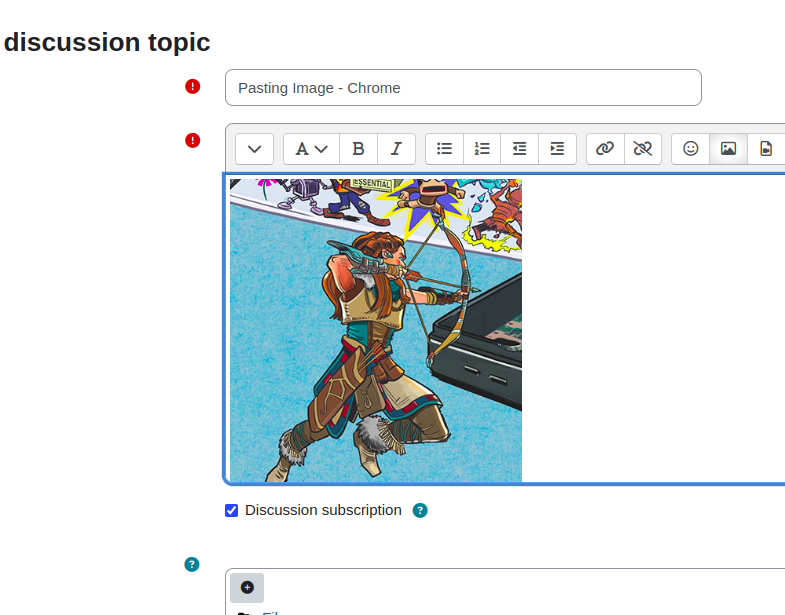Insert an unordered bullet list
The image size is (785, 615).
click(x=444, y=149)
